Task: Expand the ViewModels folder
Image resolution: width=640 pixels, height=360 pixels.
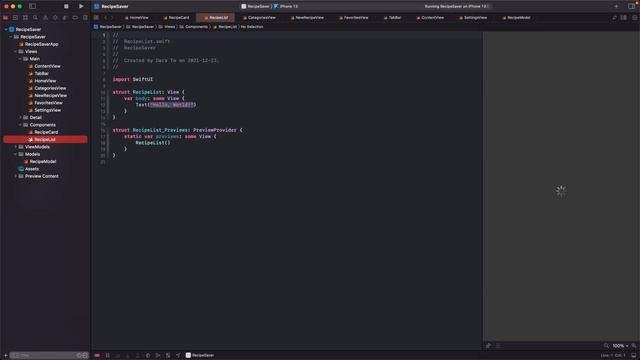Action: click(16, 147)
